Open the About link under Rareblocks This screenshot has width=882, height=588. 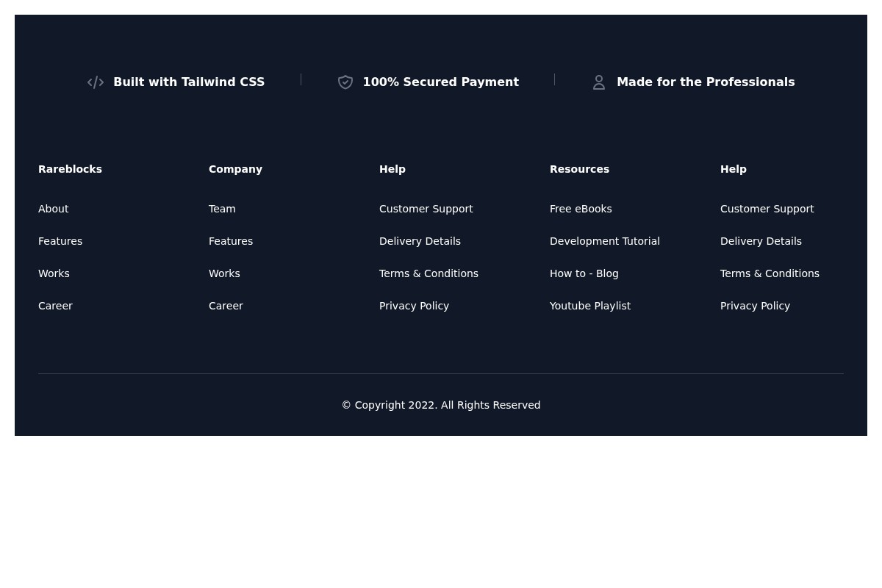click(53, 209)
